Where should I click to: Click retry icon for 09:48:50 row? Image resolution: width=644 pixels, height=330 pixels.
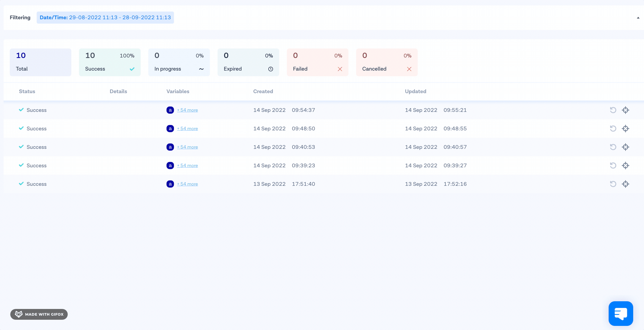(x=613, y=129)
